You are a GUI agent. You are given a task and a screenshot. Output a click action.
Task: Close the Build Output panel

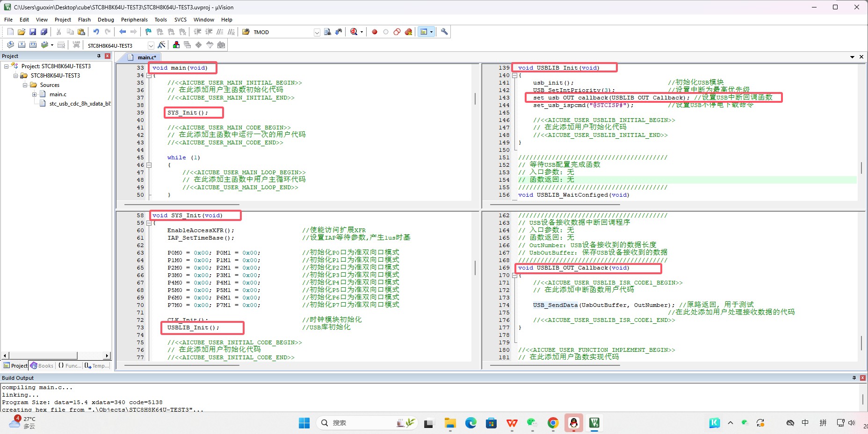863,378
